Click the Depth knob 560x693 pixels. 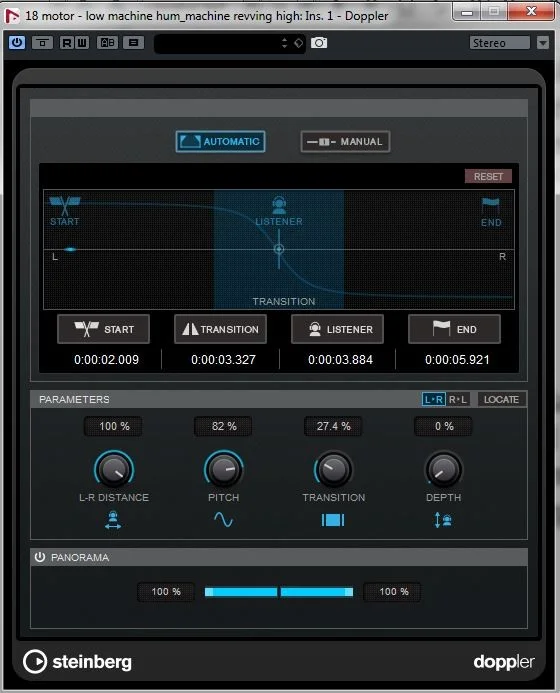pos(443,469)
